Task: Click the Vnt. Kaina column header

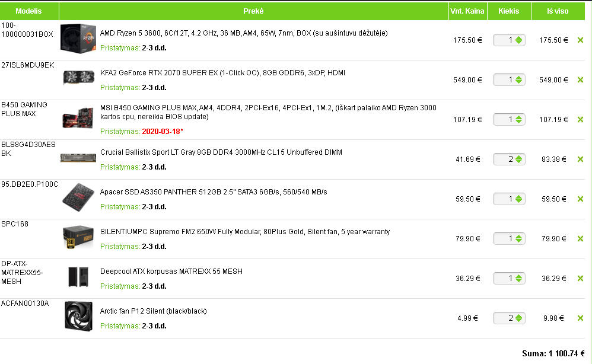Action: tap(467, 11)
